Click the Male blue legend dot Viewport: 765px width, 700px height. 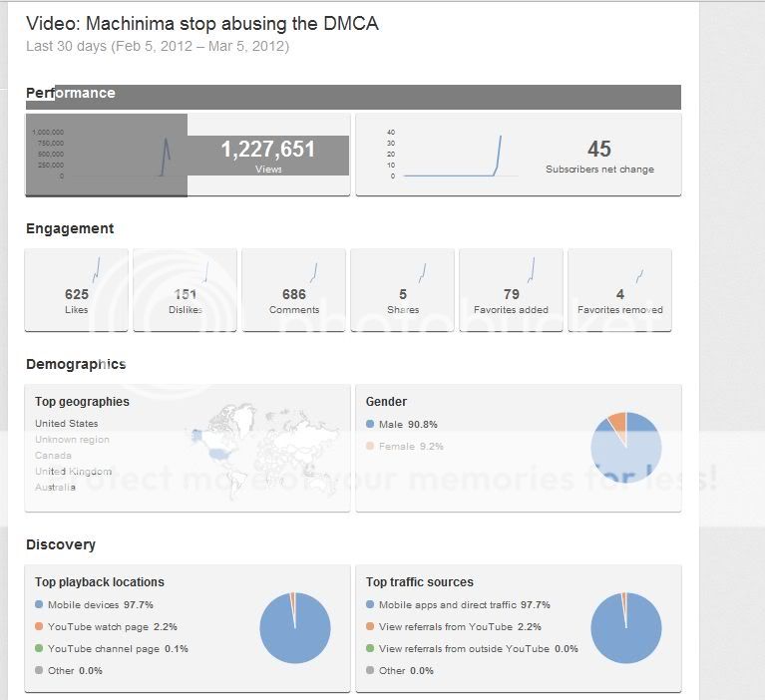(370, 425)
